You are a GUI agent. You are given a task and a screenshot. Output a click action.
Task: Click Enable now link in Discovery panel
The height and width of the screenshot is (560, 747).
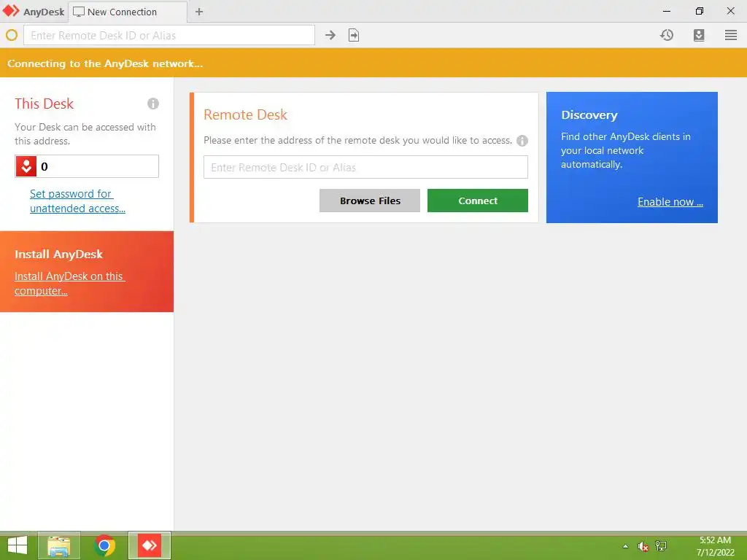670,202
